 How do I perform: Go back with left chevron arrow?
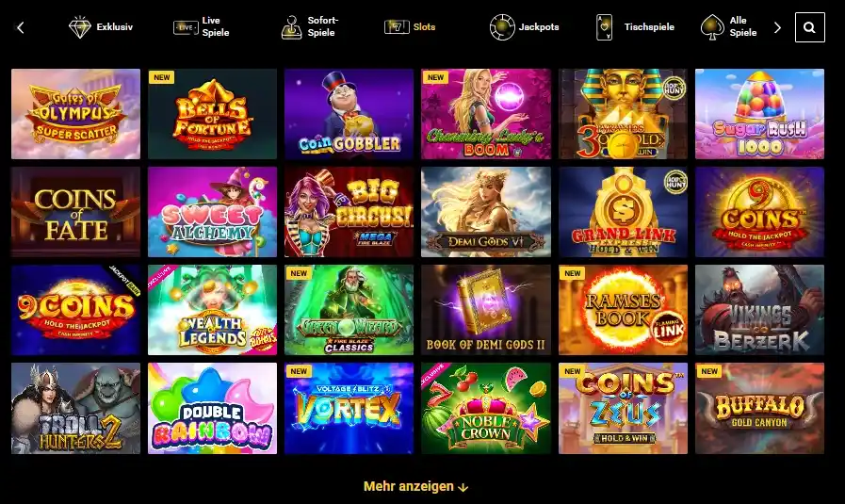[21, 27]
